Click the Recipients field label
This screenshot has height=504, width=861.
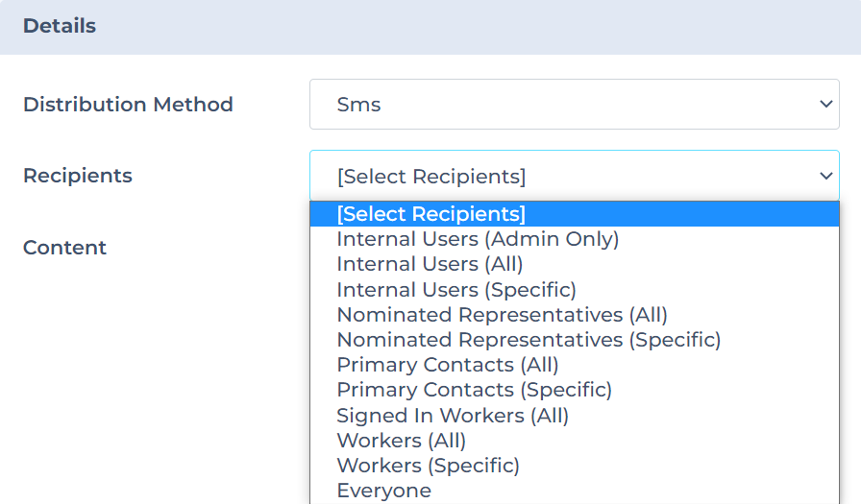(x=77, y=176)
